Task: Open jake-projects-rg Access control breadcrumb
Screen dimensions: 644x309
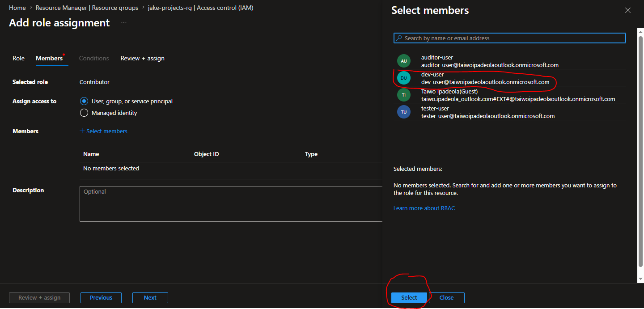Action: coord(200,8)
